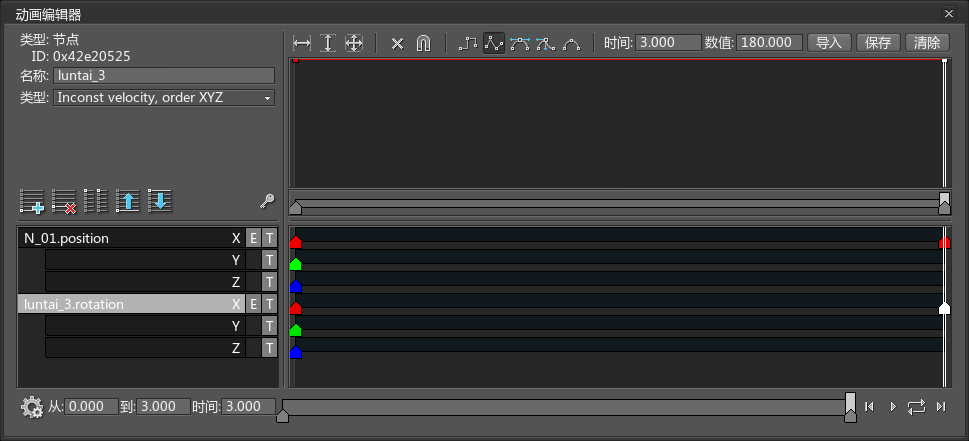Select the luntai_3.rotation track
The width and height of the screenshot is (969, 441).
[124, 304]
